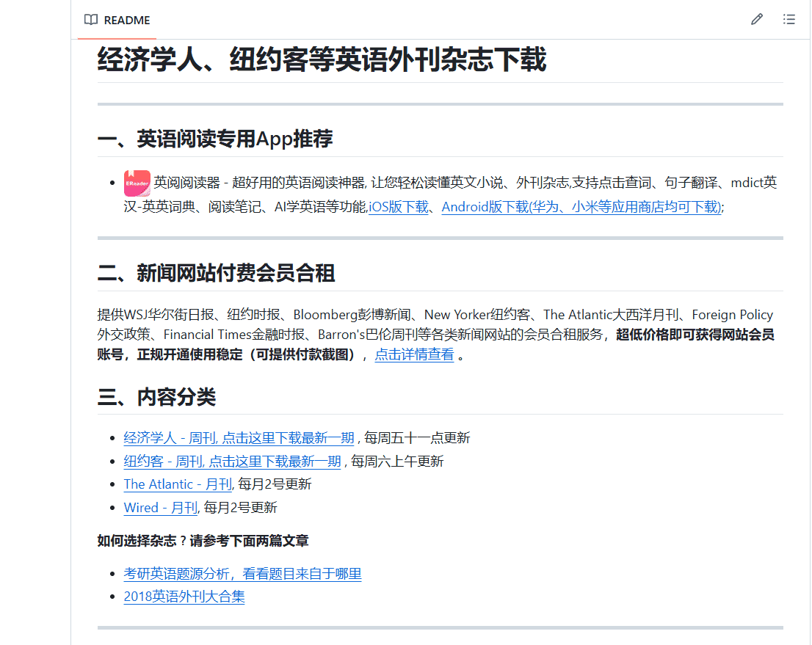
Task: Open The Atlantic - 月刊 link
Action: coord(178,484)
